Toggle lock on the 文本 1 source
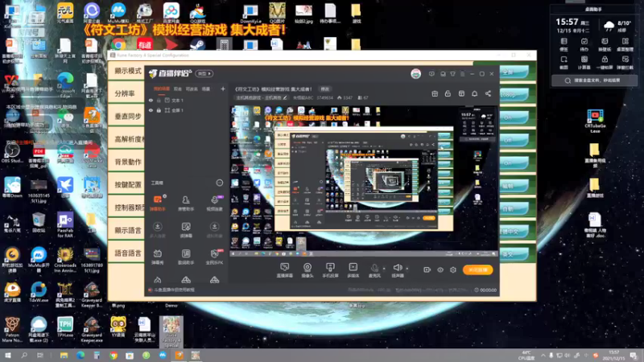Image resolution: width=644 pixels, height=362 pixels. [x=159, y=100]
